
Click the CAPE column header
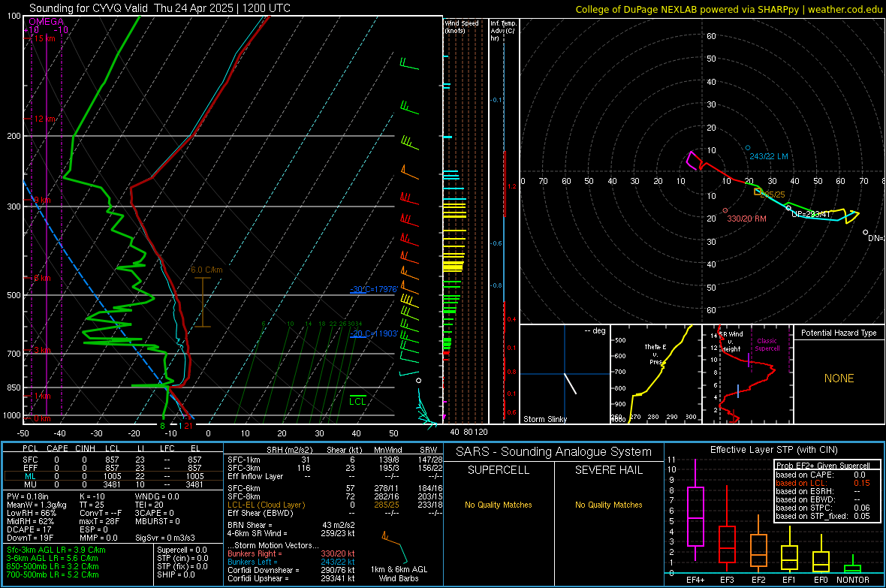[57, 448]
